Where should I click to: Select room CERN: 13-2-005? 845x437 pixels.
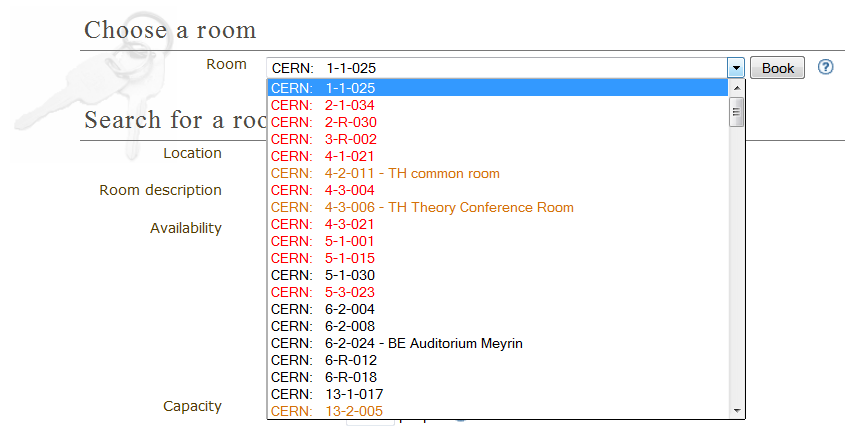pos(498,411)
